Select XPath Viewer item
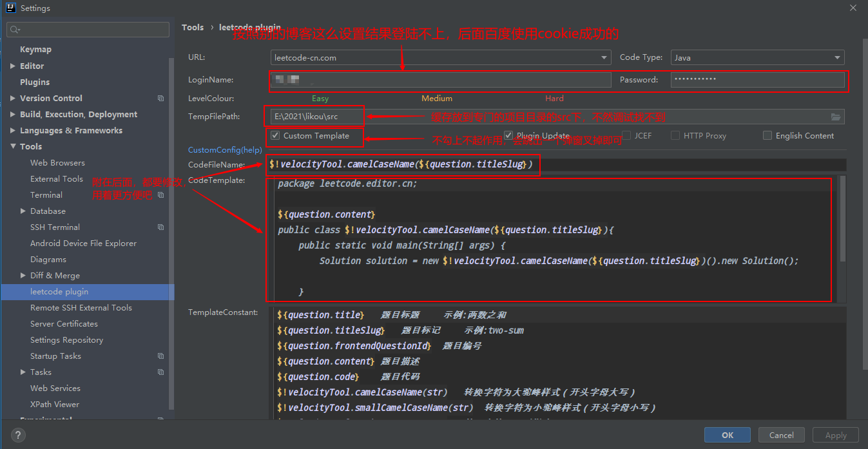Viewport: 868px width, 449px height. (55, 404)
